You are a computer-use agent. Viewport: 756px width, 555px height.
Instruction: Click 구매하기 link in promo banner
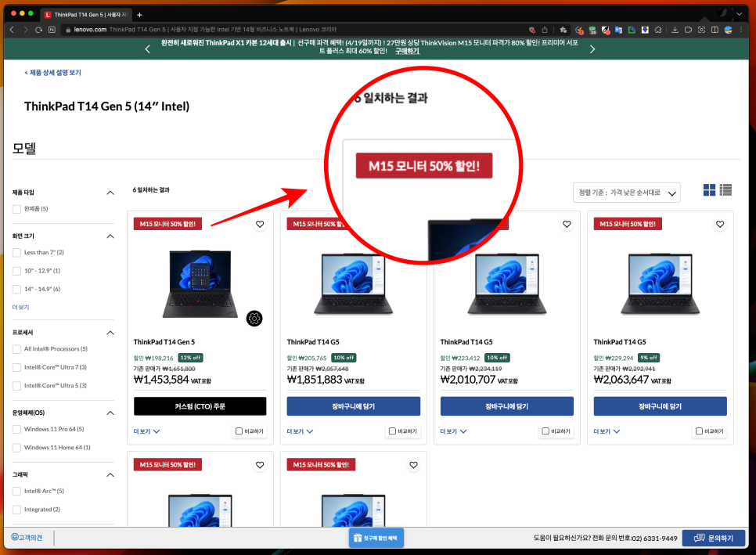tap(408, 51)
